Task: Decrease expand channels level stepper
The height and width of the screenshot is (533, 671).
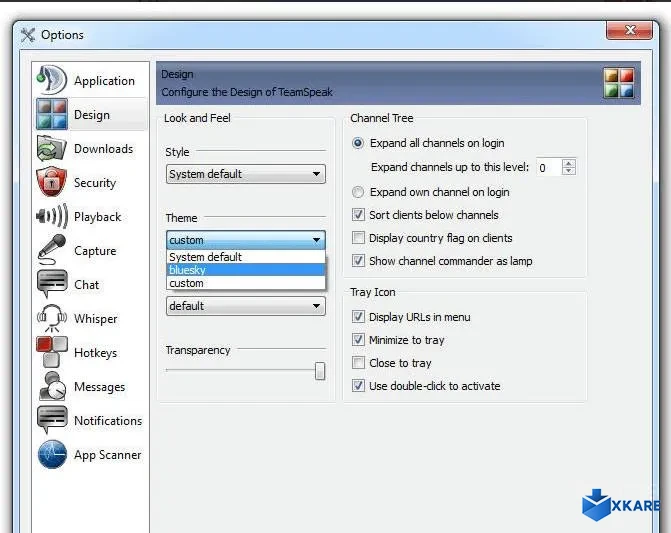Action: 569,171
